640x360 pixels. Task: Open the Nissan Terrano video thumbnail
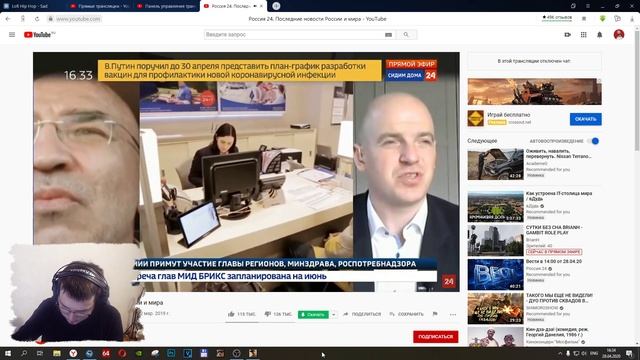496,164
